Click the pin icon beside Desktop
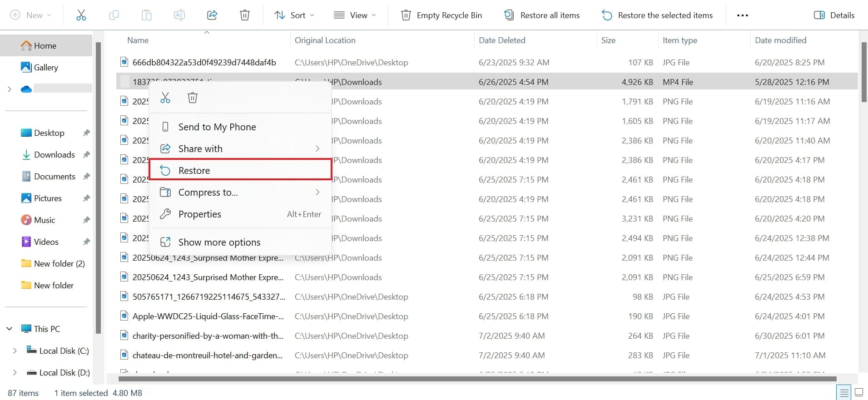Screen dimensions: 868x400 tap(86, 133)
